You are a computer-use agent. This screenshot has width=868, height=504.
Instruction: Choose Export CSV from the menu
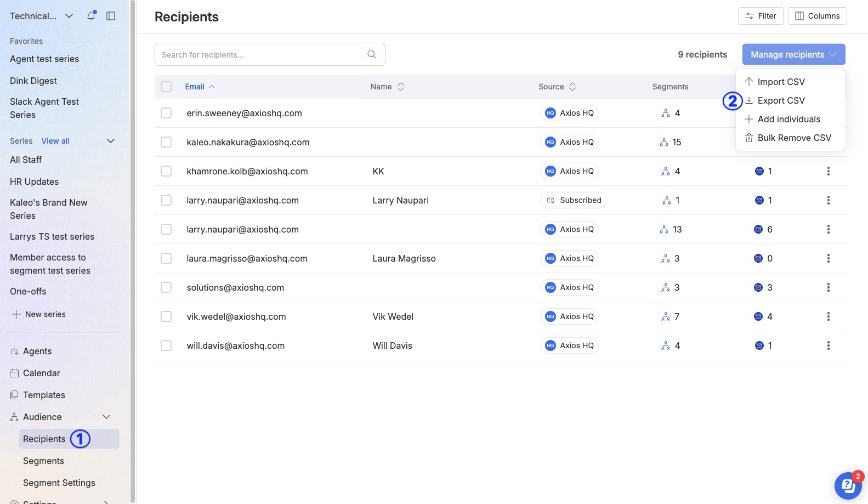(781, 100)
